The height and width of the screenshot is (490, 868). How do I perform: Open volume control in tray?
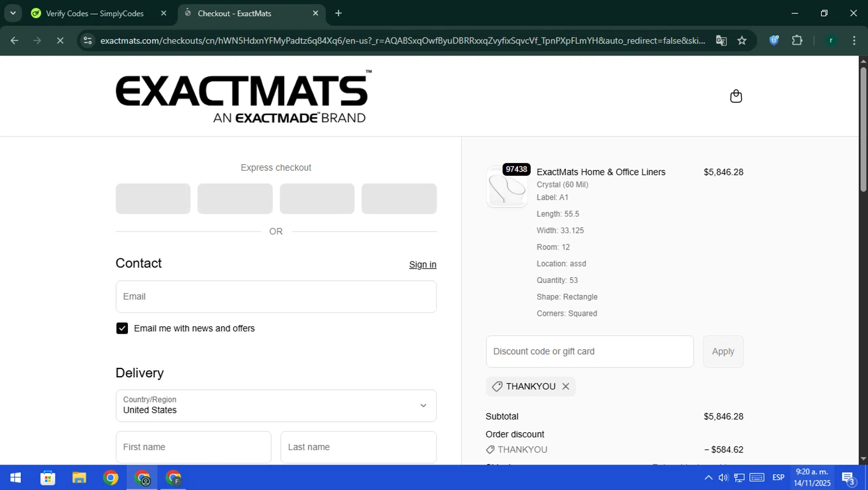click(x=723, y=478)
